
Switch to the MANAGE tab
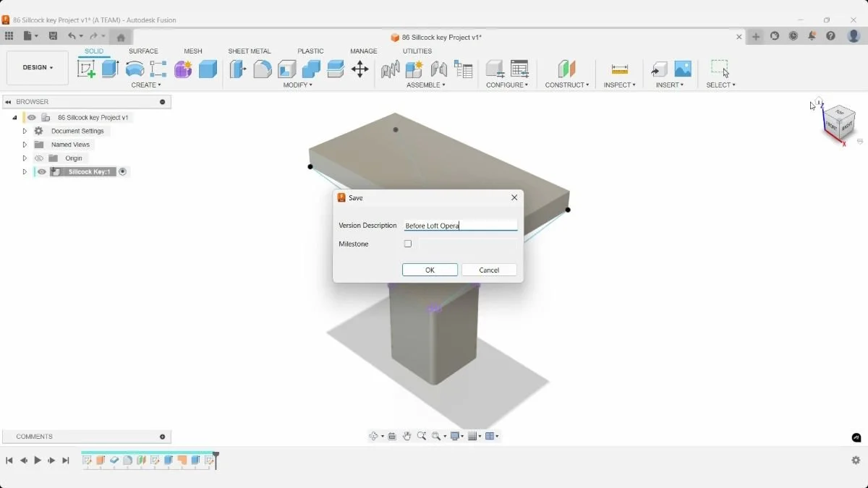pyautogui.click(x=364, y=51)
